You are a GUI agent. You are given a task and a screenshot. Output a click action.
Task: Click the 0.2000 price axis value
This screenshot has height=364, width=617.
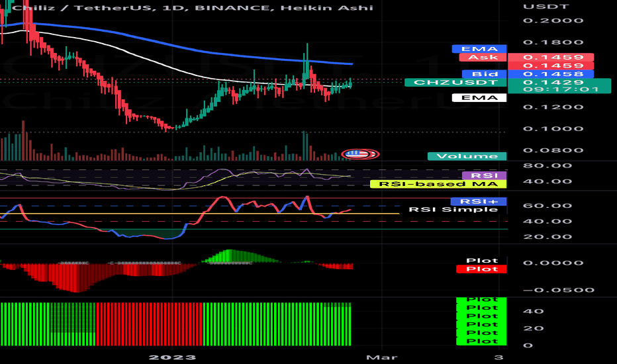tap(553, 21)
